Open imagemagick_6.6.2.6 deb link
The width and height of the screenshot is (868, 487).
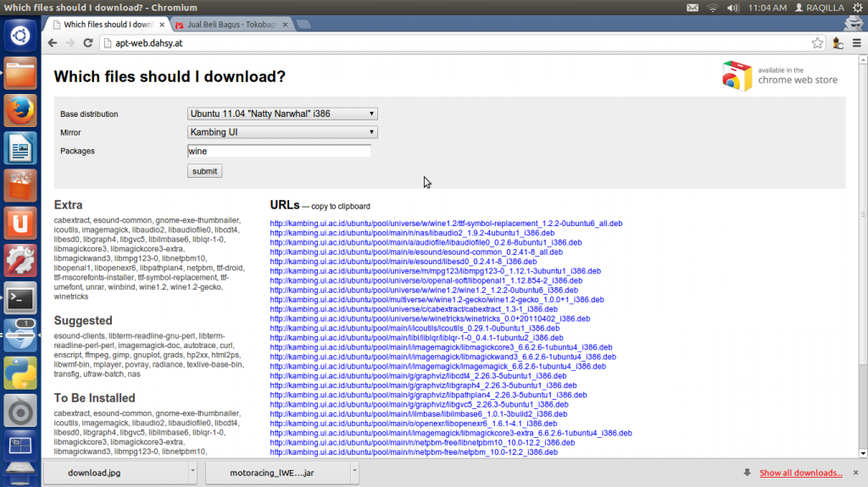point(438,367)
